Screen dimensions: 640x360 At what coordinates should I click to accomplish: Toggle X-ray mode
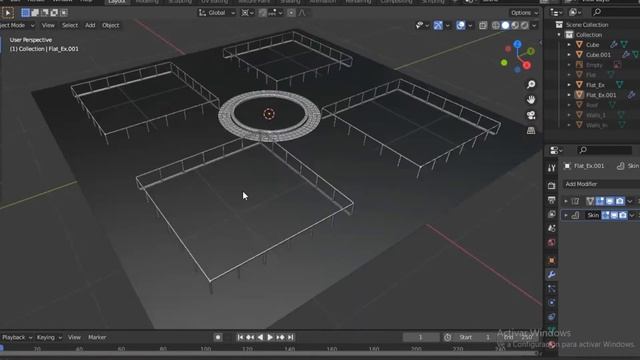483,25
